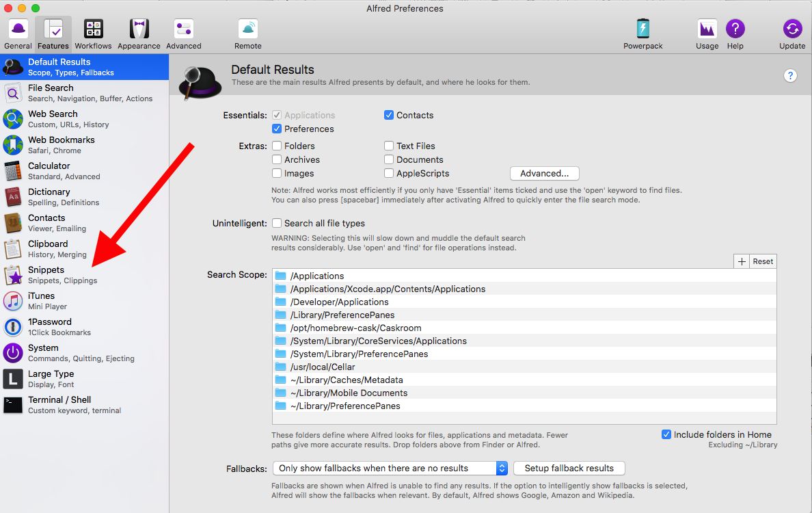Image resolution: width=812 pixels, height=513 pixels.
Task: Switch to Web Search settings
Action: [84, 119]
